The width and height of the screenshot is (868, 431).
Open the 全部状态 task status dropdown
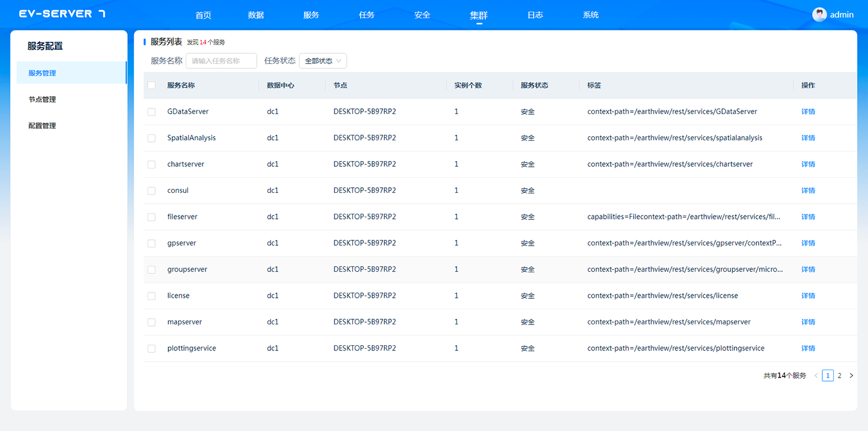pos(323,61)
